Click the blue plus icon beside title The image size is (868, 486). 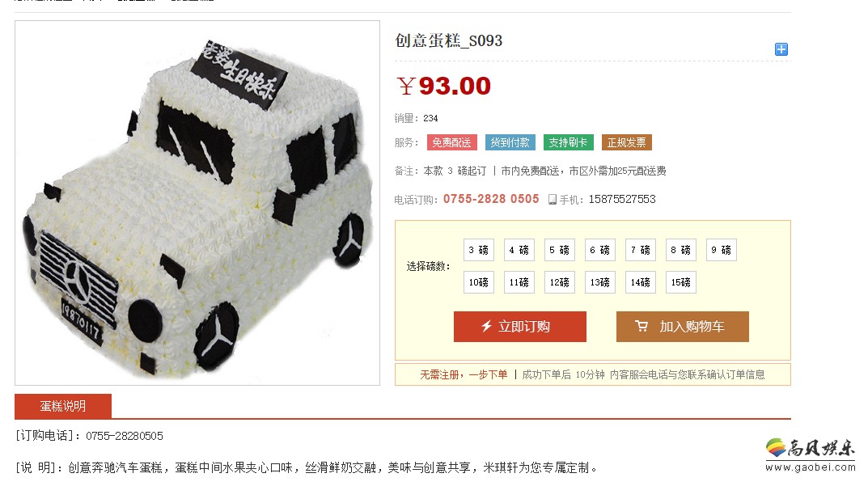coord(781,49)
